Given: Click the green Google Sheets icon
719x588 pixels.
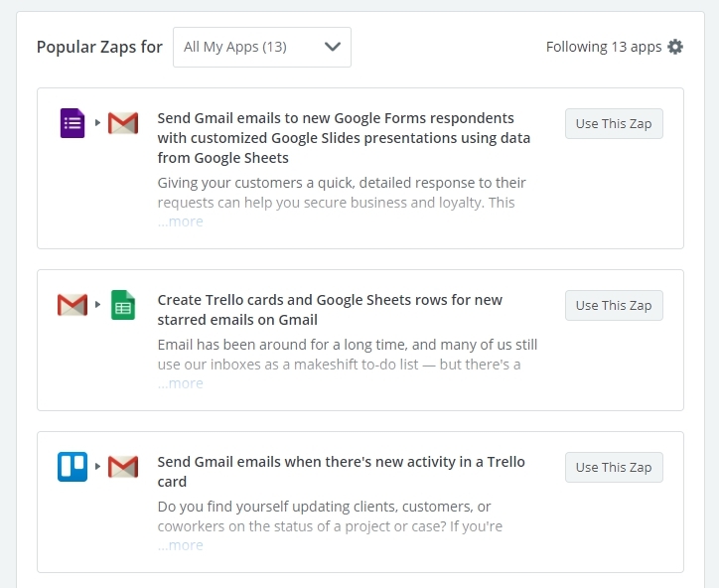Looking at the screenshot, I should pos(123,305).
